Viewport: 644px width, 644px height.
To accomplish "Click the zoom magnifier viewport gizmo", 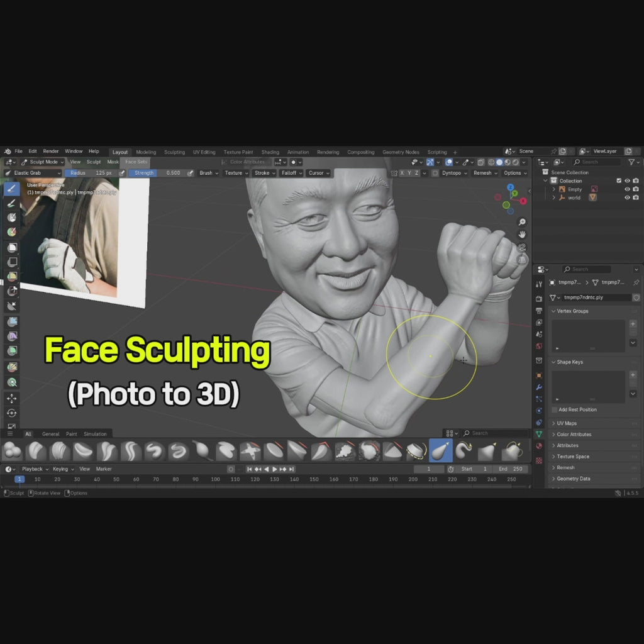I will [522, 222].
